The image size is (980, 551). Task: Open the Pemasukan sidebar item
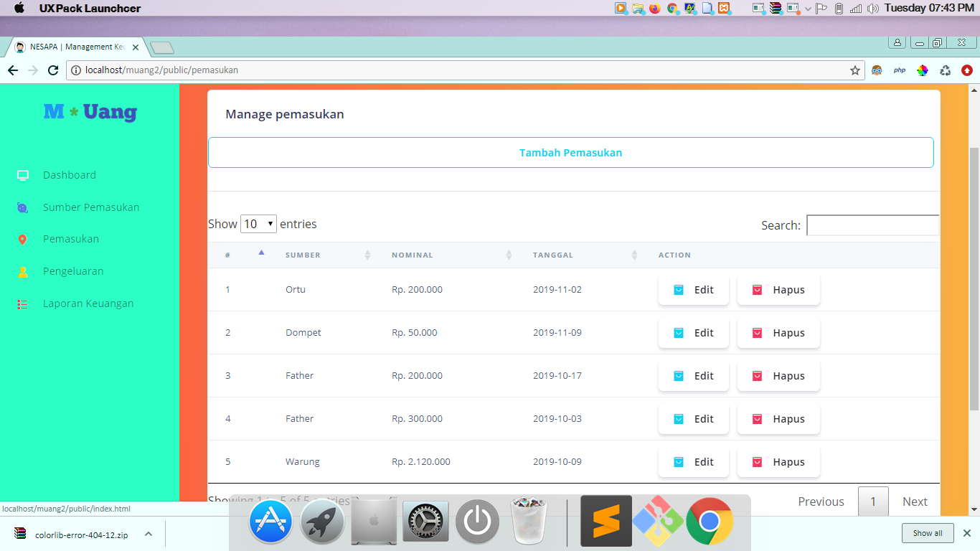pyautogui.click(x=71, y=239)
